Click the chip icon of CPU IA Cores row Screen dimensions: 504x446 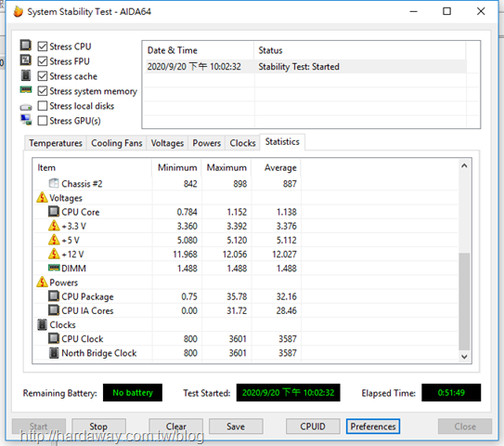(x=53, y=310)
